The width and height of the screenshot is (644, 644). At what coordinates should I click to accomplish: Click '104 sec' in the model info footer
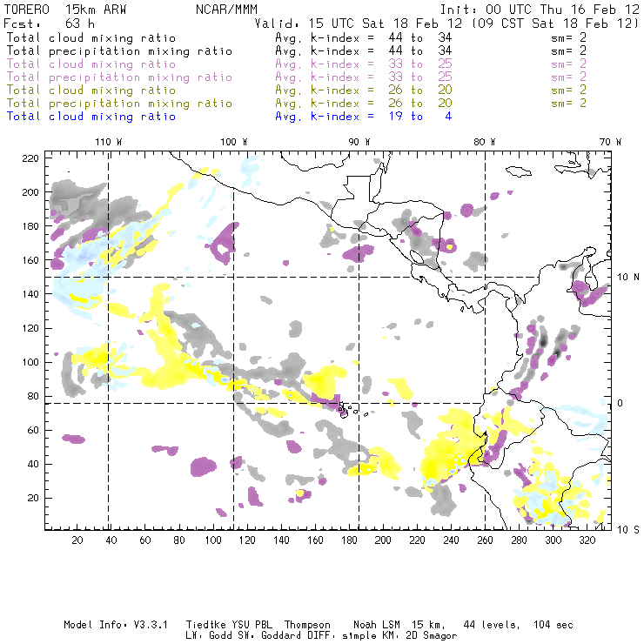click(x=553, y=625)
